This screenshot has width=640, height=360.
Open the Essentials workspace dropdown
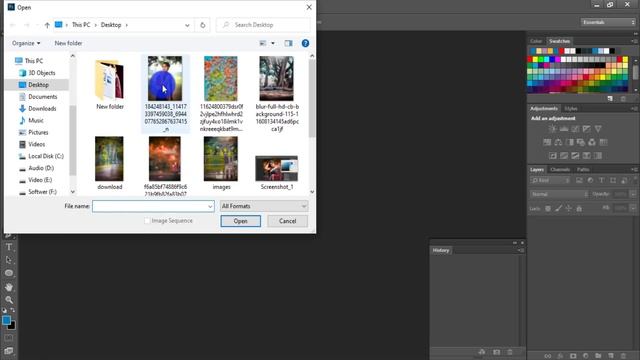click(x=608, y=22)
